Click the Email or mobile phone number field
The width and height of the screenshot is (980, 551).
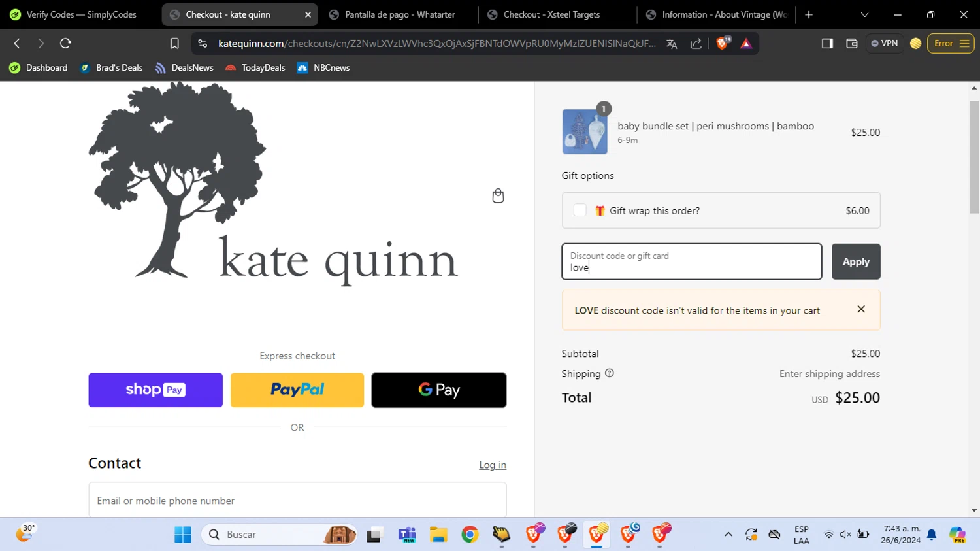297,501
